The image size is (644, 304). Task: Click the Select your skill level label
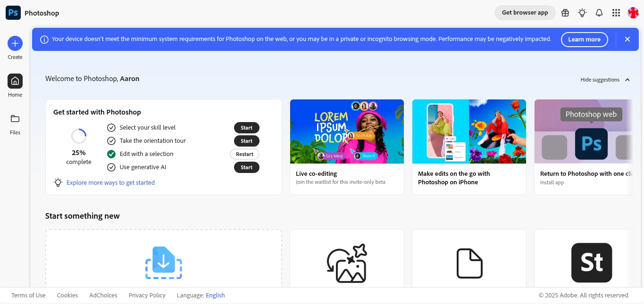click(x=148, y=128)
